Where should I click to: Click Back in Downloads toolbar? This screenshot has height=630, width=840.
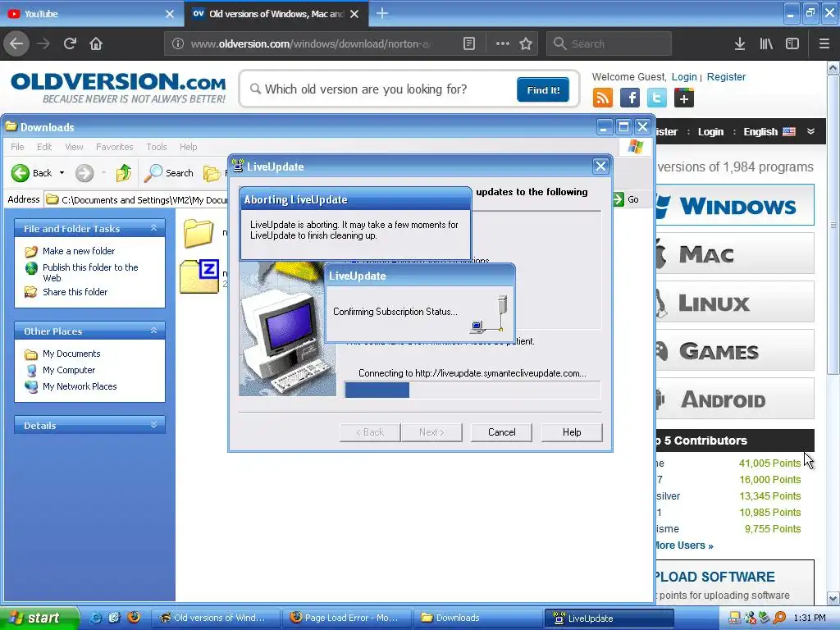[x=32, y=172]
